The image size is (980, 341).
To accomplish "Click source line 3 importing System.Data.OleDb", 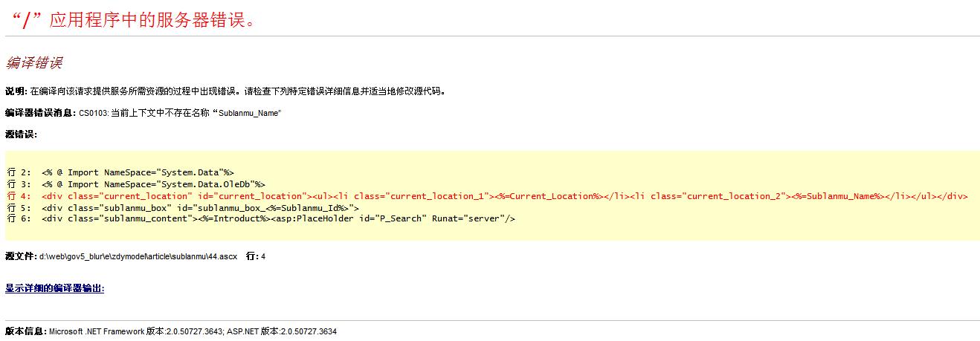I will point(152,184).
